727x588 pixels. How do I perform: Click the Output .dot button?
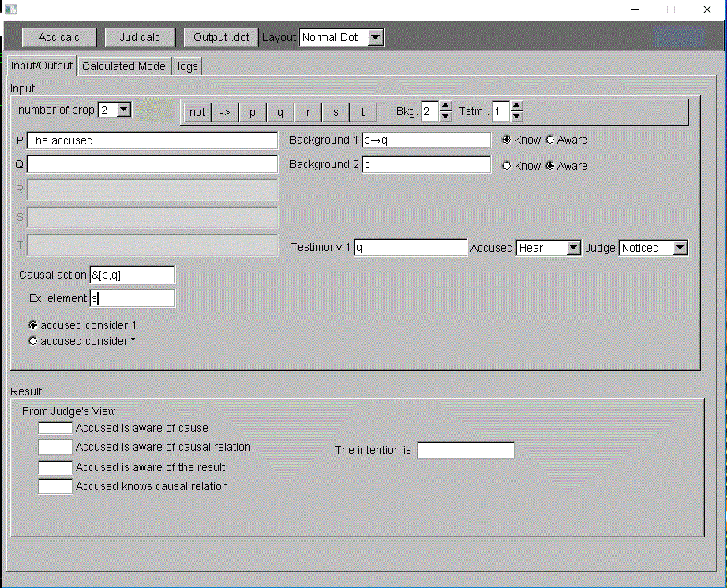pyautogui.click(x=221, y=37)
